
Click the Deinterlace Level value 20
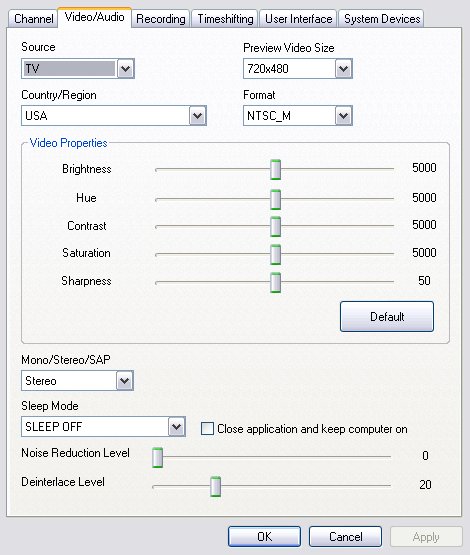pos(425,485)
